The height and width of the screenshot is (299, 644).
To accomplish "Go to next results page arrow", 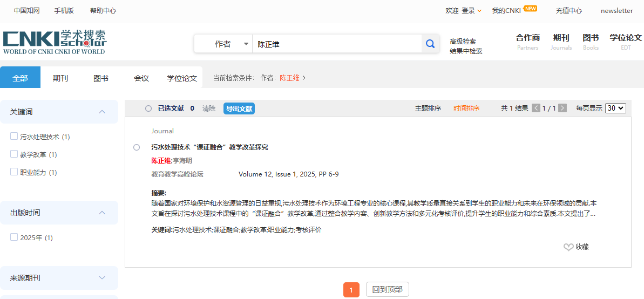I will (562, 108).
